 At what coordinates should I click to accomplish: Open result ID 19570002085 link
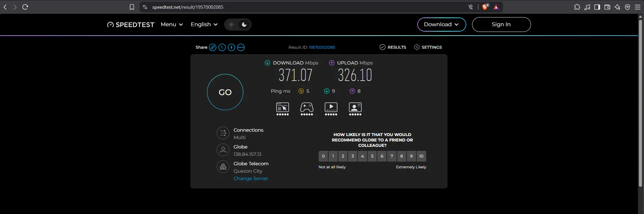pyautogui.click(x=322, y=47)
